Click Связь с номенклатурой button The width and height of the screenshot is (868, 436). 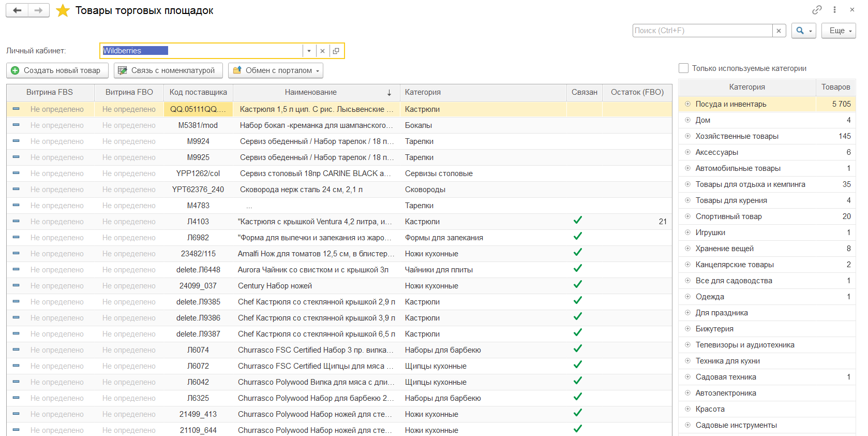tap(168, 70)
